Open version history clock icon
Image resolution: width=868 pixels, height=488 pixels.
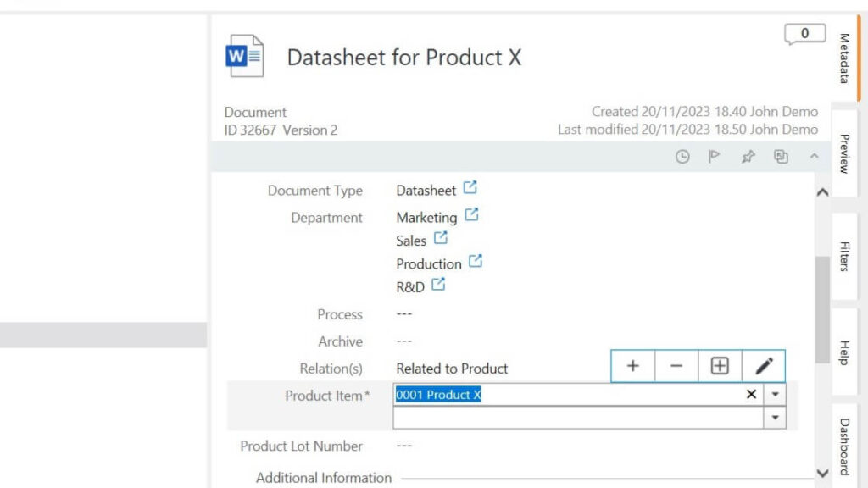pyautogui.click(x=682, y=157)
